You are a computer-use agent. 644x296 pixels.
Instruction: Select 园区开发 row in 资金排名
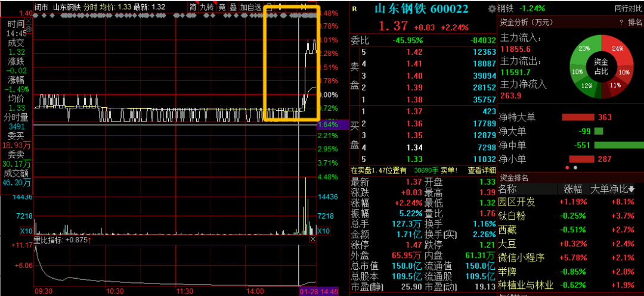(x=571, y=202)
